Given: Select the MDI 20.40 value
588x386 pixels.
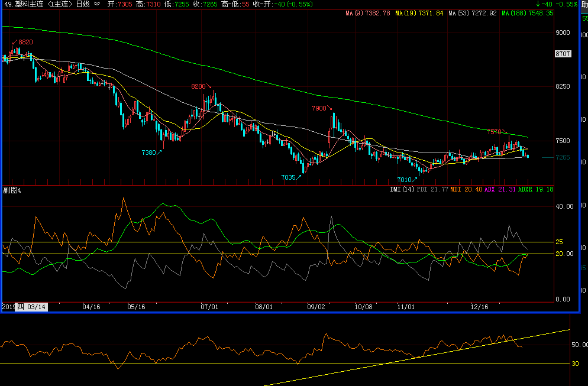Looking at the screenshot, I should click(466, 189).
